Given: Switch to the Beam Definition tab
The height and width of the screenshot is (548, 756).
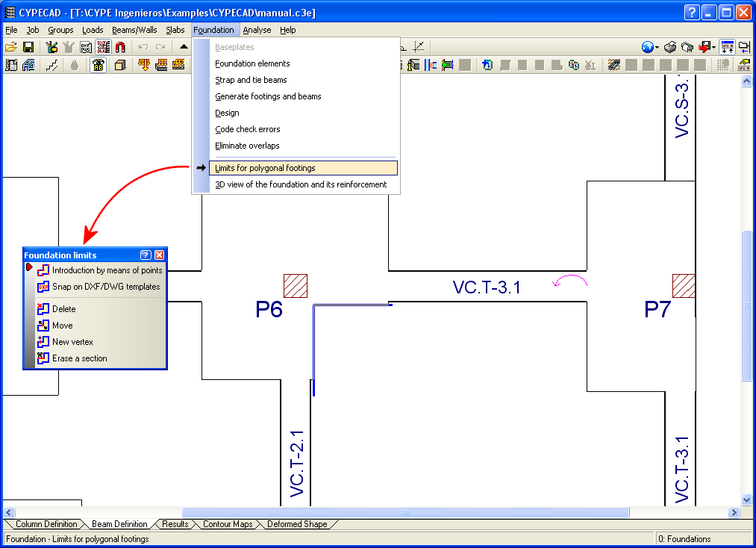Looking at the screenshot, I should coord(119,524).
